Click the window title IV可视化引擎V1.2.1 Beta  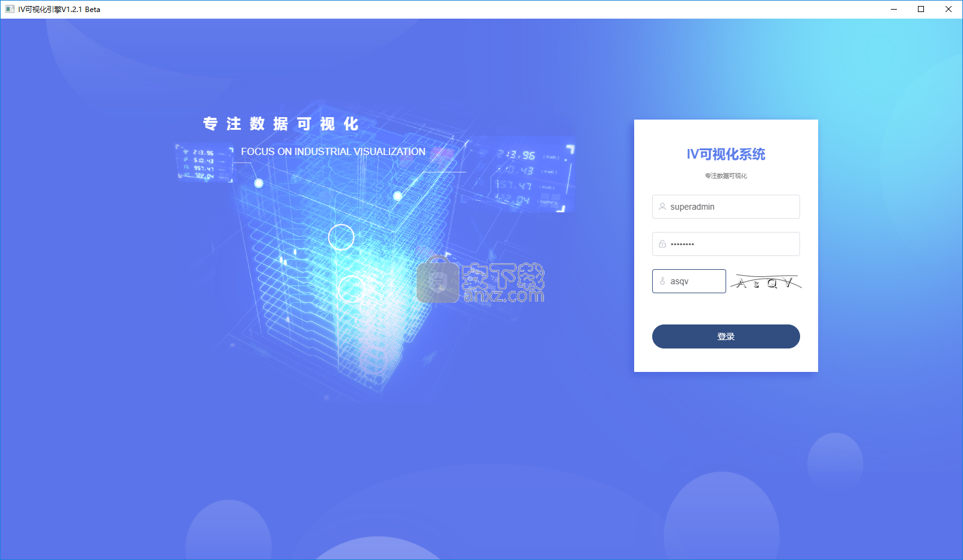coord(59,10)
